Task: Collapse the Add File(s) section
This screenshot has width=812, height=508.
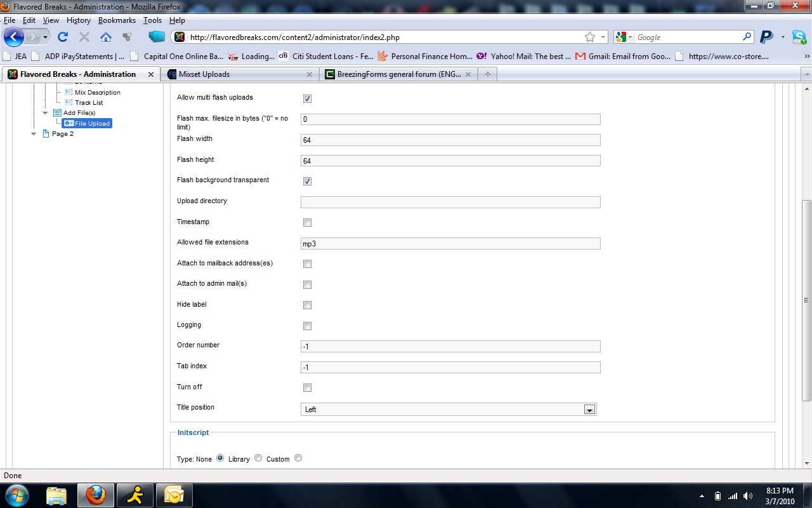Action: click(45, 112)
